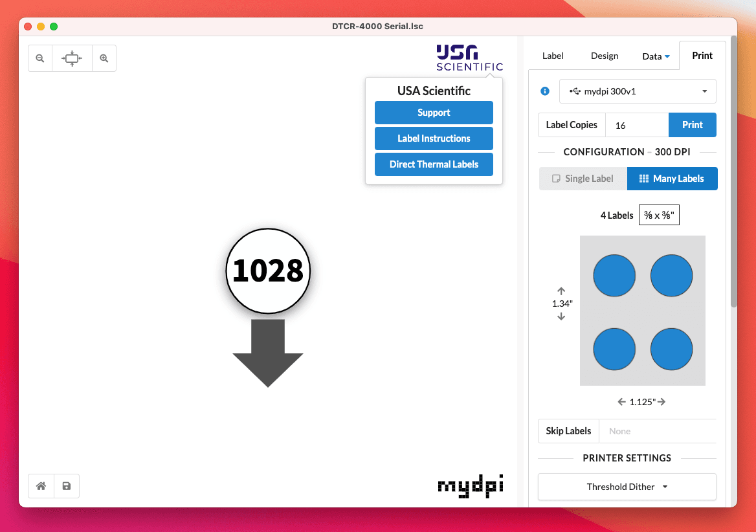Click the USA Scientific logo
Screen dimensions: 756x532
(469, 58)
